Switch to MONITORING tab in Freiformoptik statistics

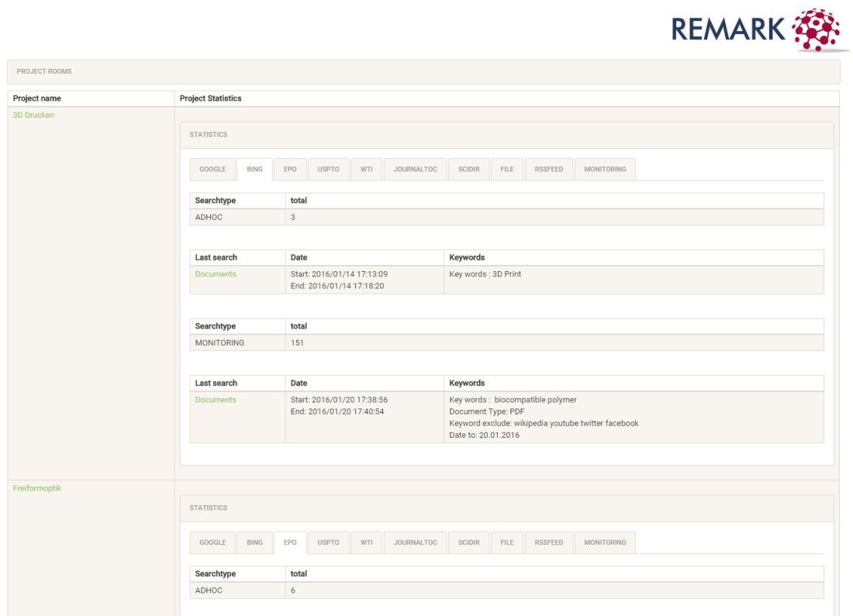[x=605, y=542]
